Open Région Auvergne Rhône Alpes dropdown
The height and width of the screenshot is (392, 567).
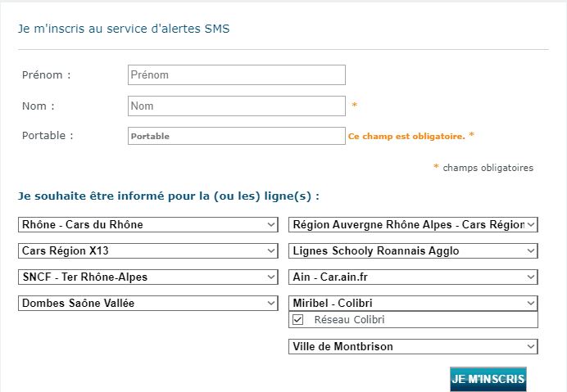point(414,224)
